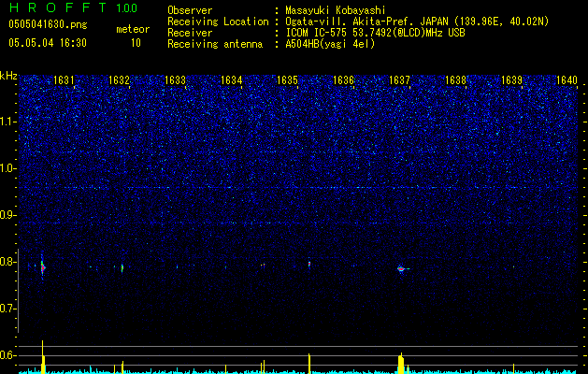Click the Ogata-vill. Akita-Pref. JAPAN location text
Viewport: 588px width, 374px height.
pyautogui.click(x=417, y=22)
